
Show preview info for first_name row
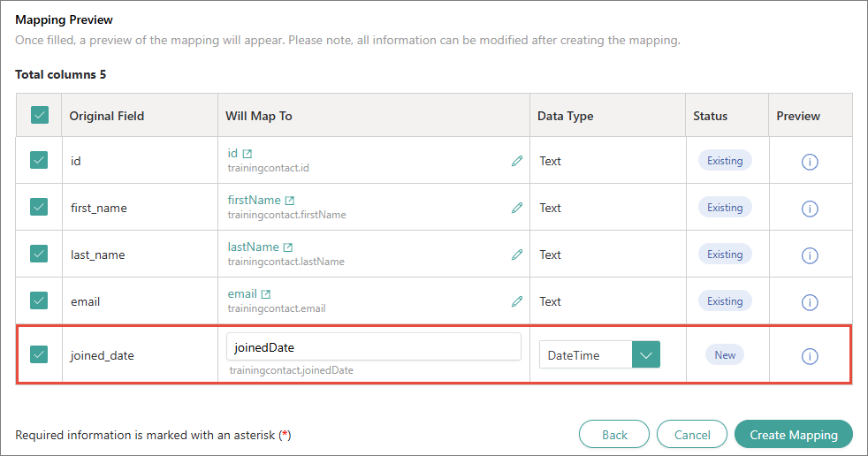pyautogui.click(x=810, y=209)
